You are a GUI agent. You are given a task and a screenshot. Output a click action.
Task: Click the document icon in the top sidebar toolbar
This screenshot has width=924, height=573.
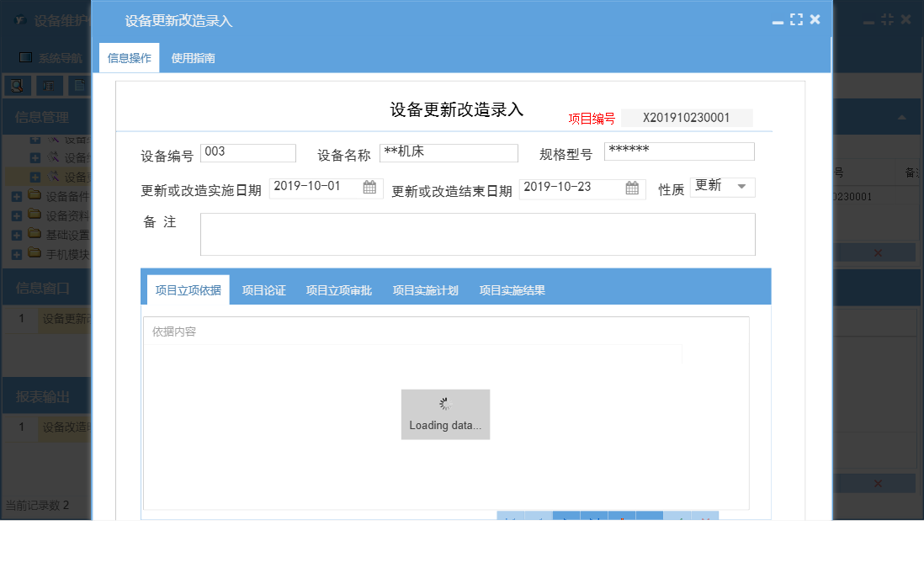80,85
